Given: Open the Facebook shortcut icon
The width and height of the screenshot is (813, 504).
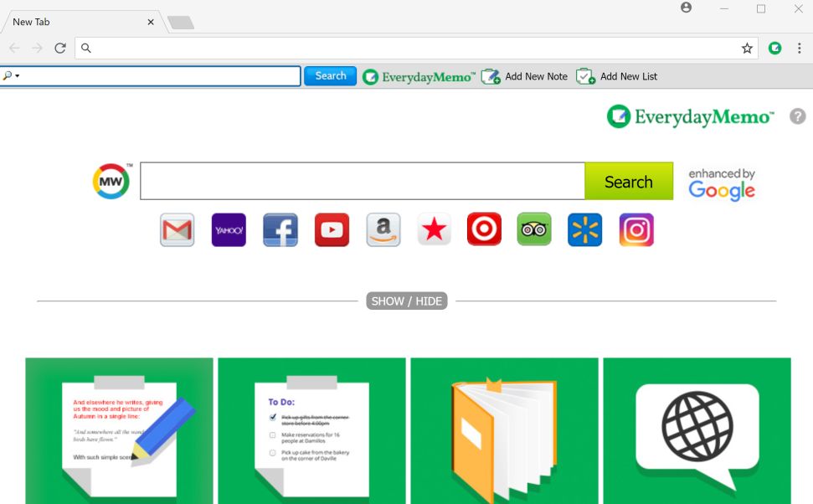Looking at the screenshot, I should [280, 229].
